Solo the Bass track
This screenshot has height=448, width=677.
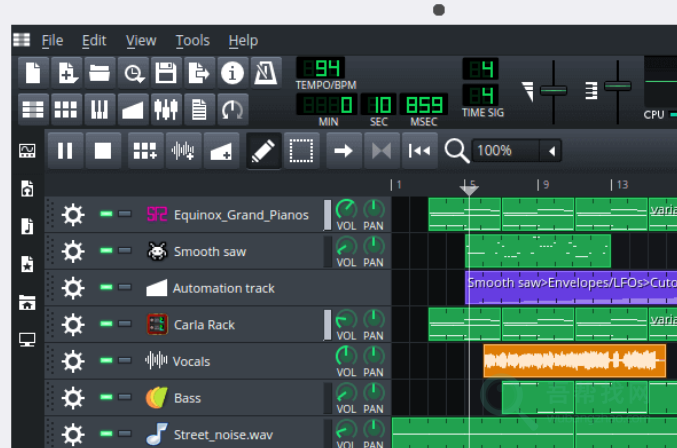click(x=124, y=398)
